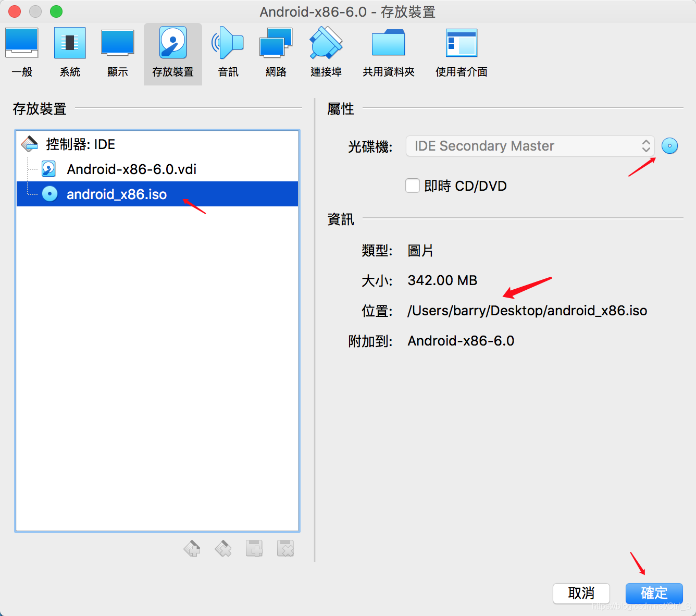The width and height of the screenshot is (696, 616).
Task: Click the hard disk icon beside Android-x86-6.0.vdi
Action: click(49, 169)
